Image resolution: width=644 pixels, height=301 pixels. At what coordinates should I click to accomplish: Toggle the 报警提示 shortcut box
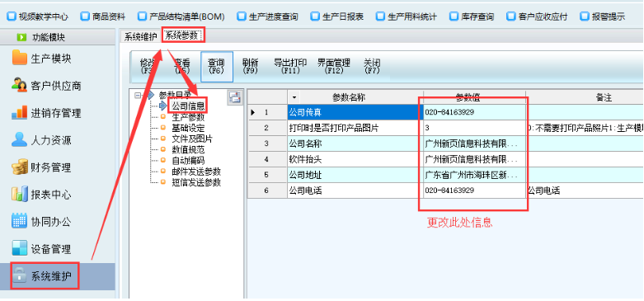(584, 16)
